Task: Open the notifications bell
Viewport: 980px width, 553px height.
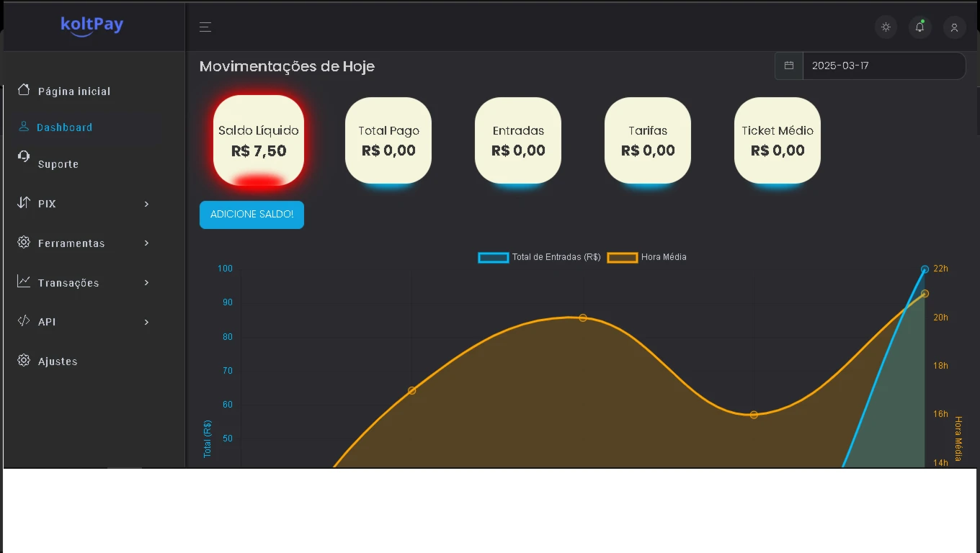Action: 919,27
